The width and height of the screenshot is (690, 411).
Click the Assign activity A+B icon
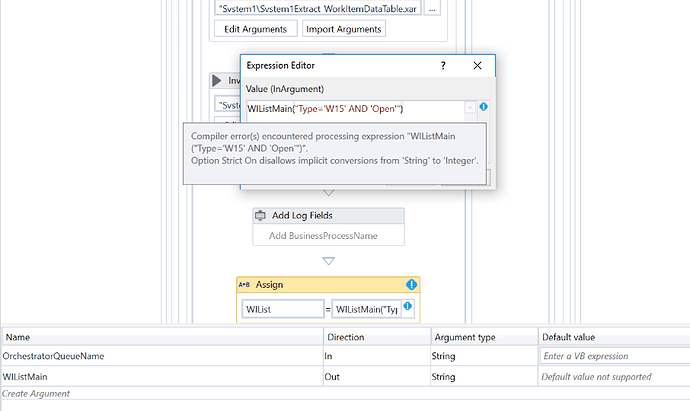coord(244,285)
